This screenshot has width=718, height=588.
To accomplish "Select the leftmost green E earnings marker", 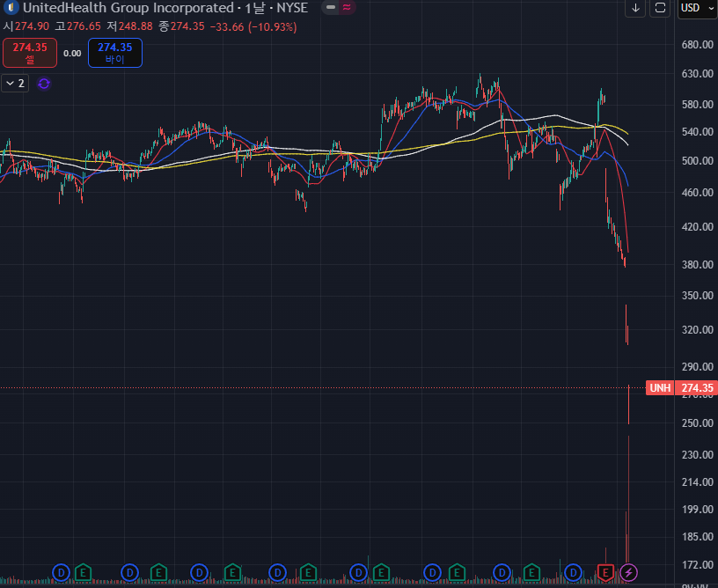I will coord(83,572).
